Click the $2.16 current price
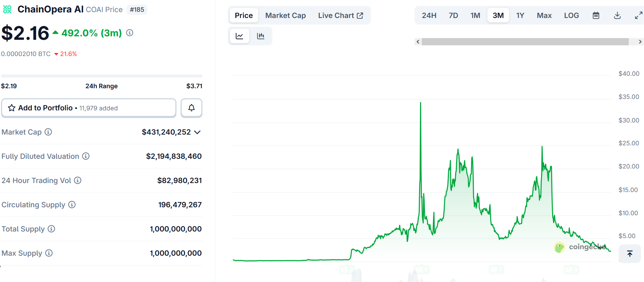The height and width of the screenshot is (282, 644). pyautogui.click(x=25, y=33)
